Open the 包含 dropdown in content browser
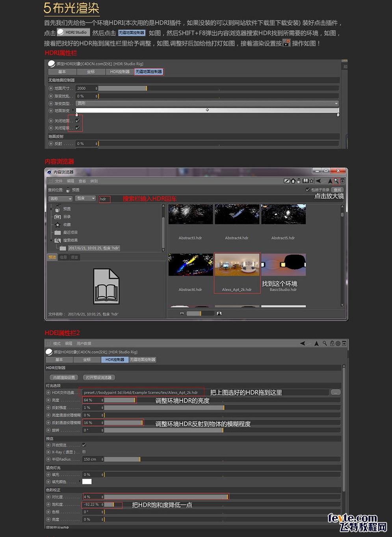 [86, 198]
